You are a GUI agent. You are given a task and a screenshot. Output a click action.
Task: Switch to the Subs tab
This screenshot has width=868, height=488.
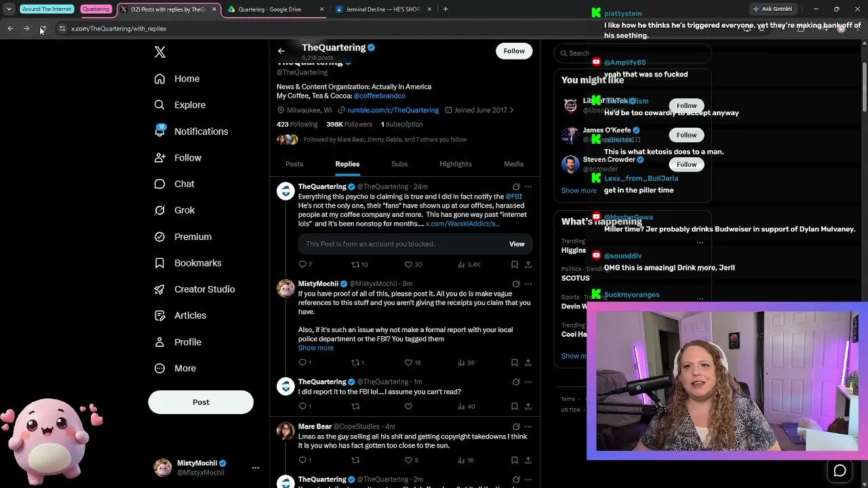pyautogui.click(x=399, y=164)
